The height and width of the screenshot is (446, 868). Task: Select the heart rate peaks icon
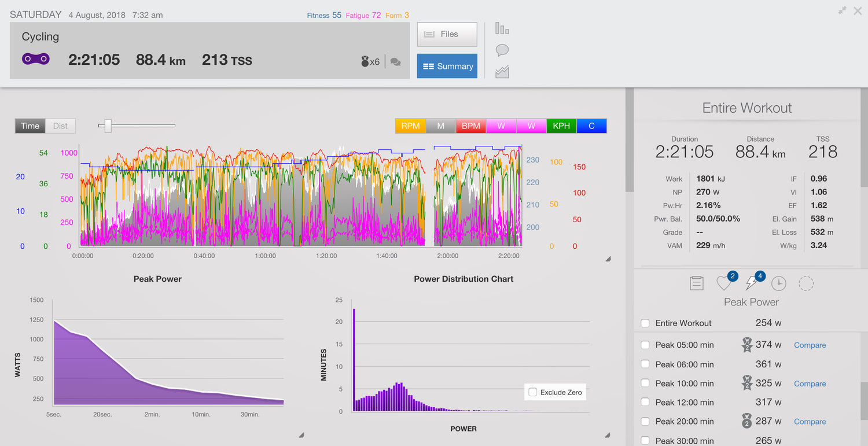[724, 283]
